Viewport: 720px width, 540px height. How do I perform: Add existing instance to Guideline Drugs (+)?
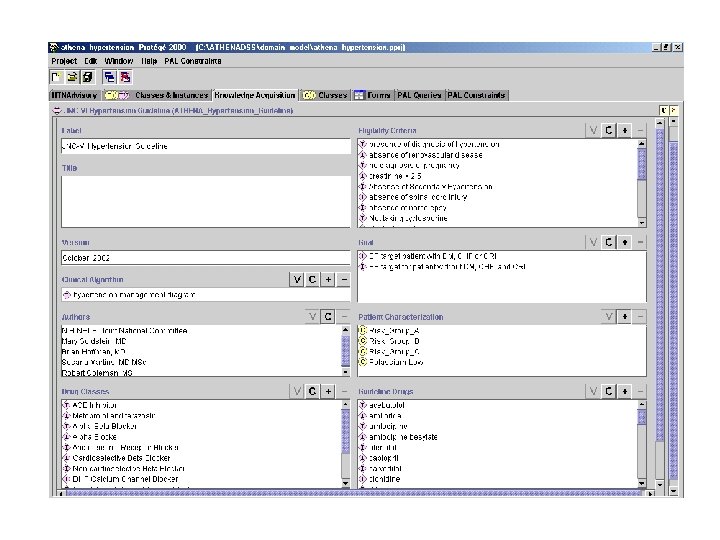624,391
